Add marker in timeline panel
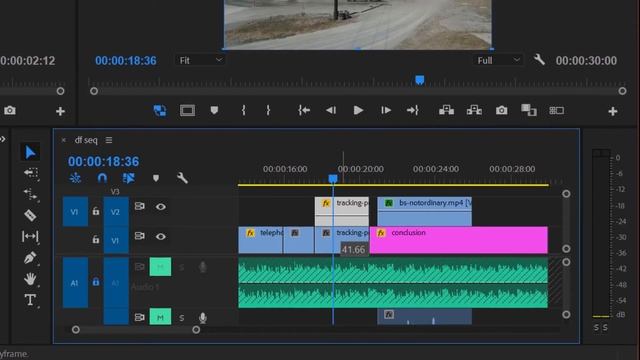640x360 pixels. (156, 178)
